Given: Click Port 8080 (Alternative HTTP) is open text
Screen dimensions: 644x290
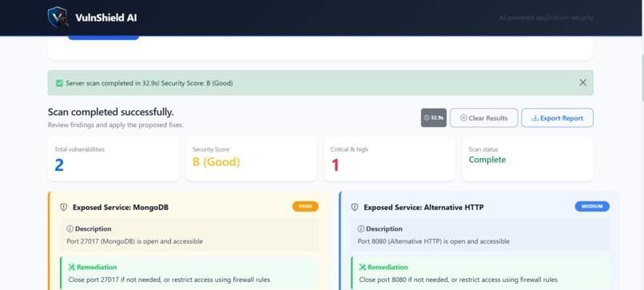Looking at the screenshot, I should (x=434, y=241).
